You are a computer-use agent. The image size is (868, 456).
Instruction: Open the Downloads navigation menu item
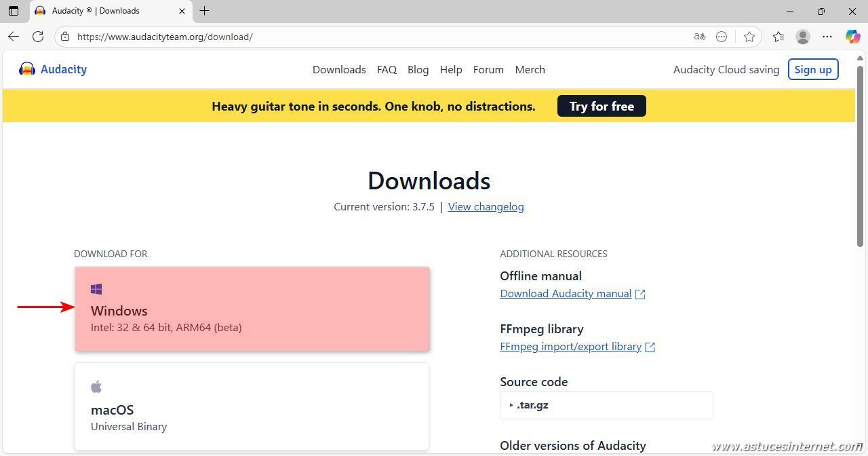coord(339,69)
